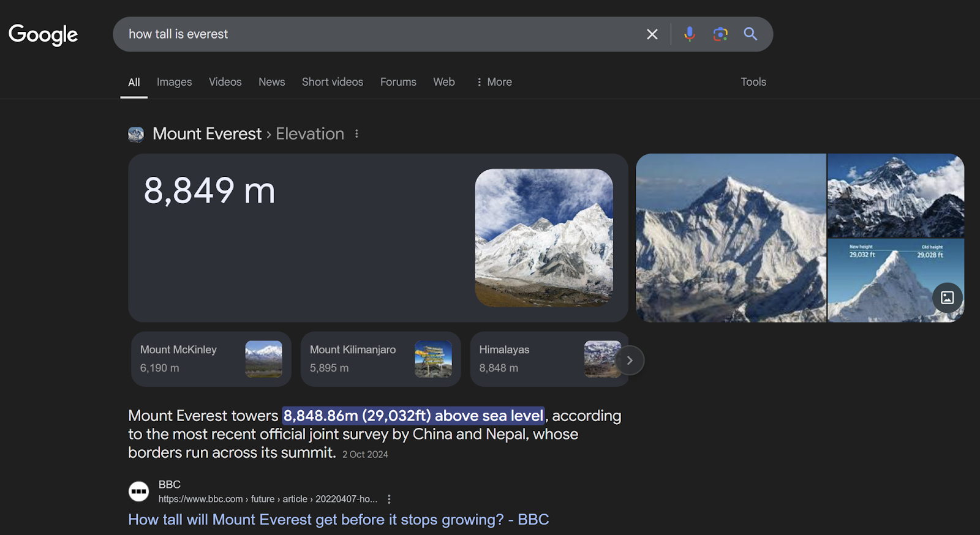The height and width of the screenshot is (535, 980).
Task: Open three-dot menu next to Elevation heading
Action: tap(356, 133)
